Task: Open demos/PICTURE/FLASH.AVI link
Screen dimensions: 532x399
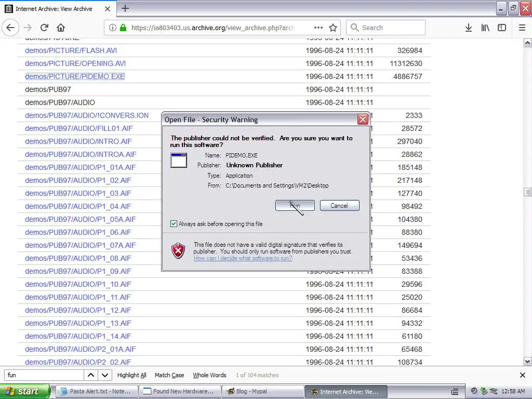Action: [x=71, y=50]
